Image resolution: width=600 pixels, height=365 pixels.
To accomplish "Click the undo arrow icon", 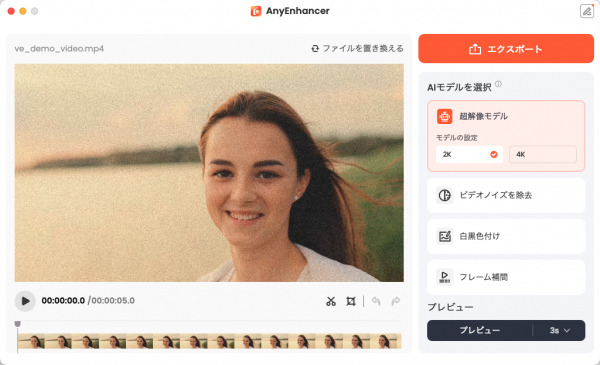I will pos(376,301).
